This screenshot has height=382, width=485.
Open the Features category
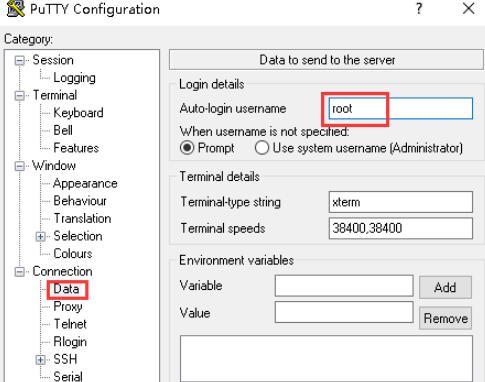pos(76,148)
